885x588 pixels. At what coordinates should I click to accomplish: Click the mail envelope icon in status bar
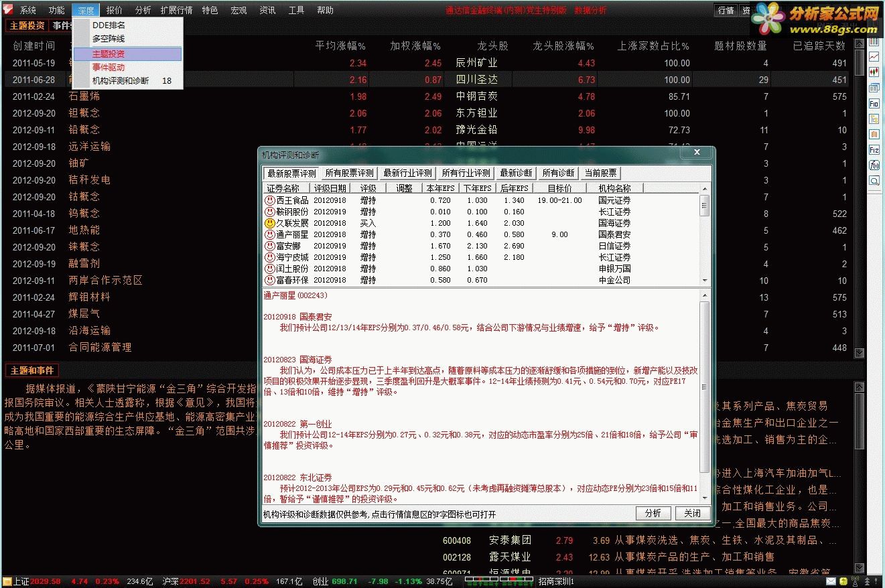pyautogui.click(x=831, y=581)
